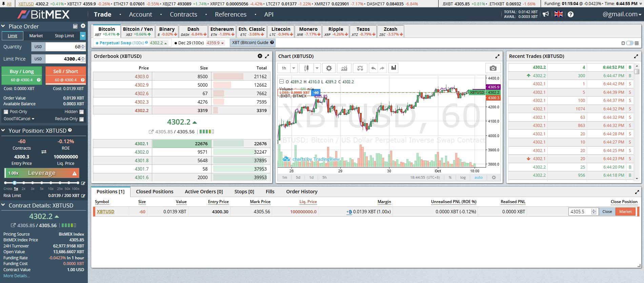Open announcements megaphone icon
The height and width of the screenshot is (283, 644).
click(x=546, y=14)
